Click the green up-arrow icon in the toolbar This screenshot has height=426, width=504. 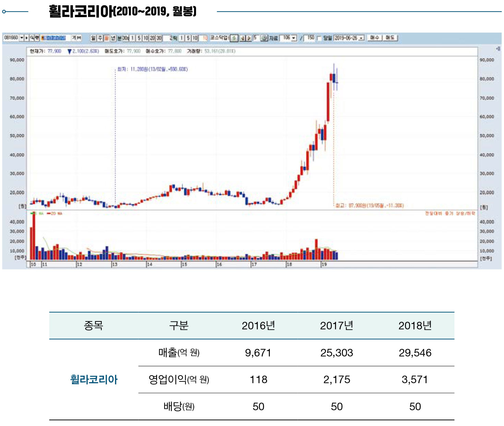pyautogui.click(x=234, y=38)
